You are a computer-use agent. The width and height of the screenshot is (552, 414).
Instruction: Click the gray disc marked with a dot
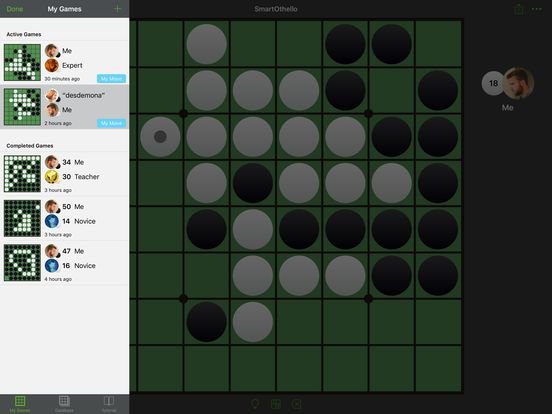point(160,137)
